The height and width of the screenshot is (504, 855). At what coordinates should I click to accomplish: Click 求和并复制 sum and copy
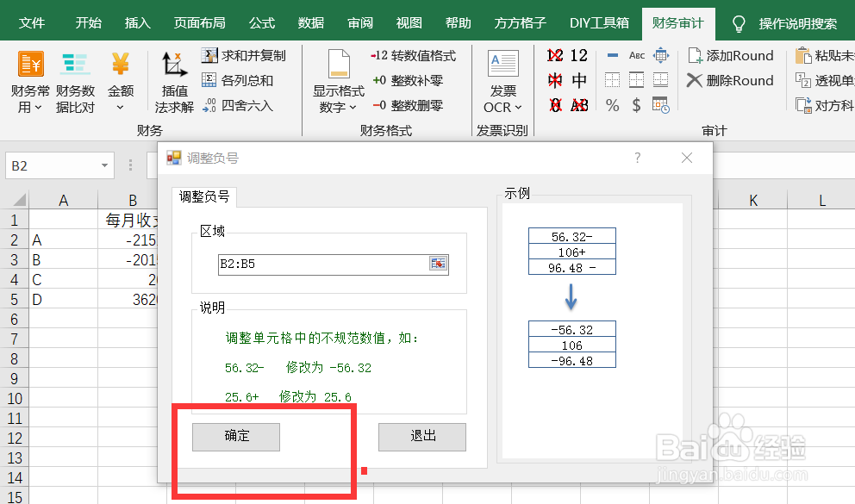[x=243, y=56]
